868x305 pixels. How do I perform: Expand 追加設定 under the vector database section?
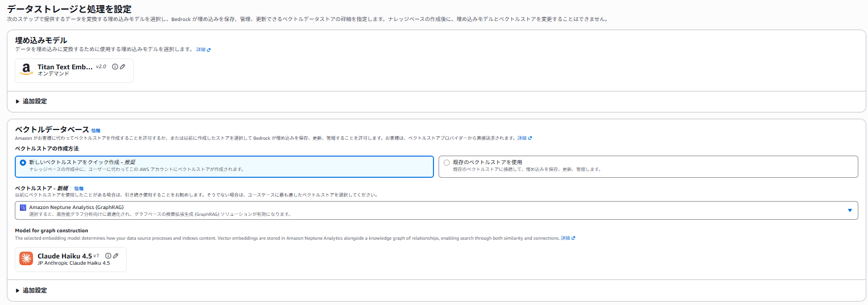32,290
